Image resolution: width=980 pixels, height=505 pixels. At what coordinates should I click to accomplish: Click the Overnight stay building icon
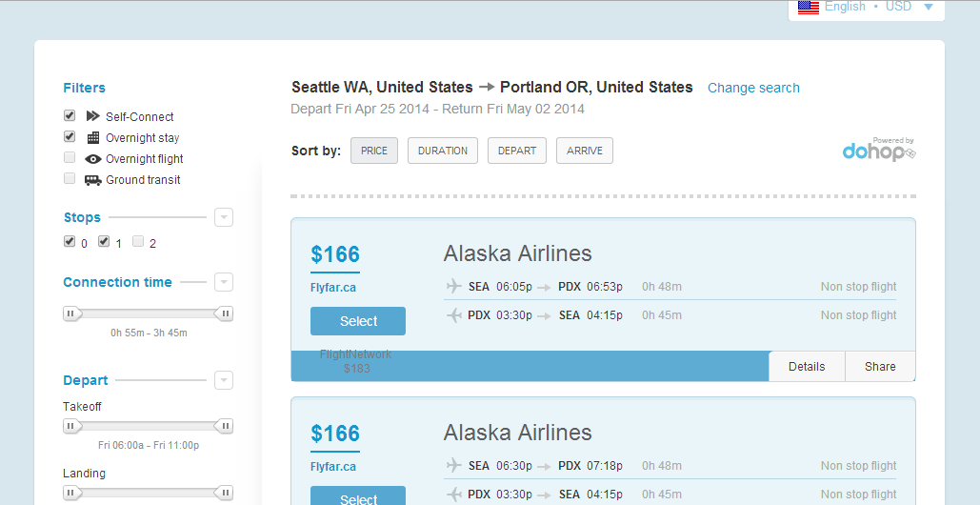click(92, 137)
